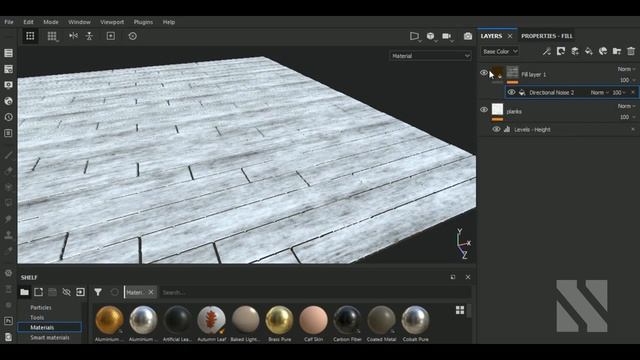This screenshot has width=640, height=360.
Task: Hide Fill layer 1 with its eye icon
Action: coord(484,73)
